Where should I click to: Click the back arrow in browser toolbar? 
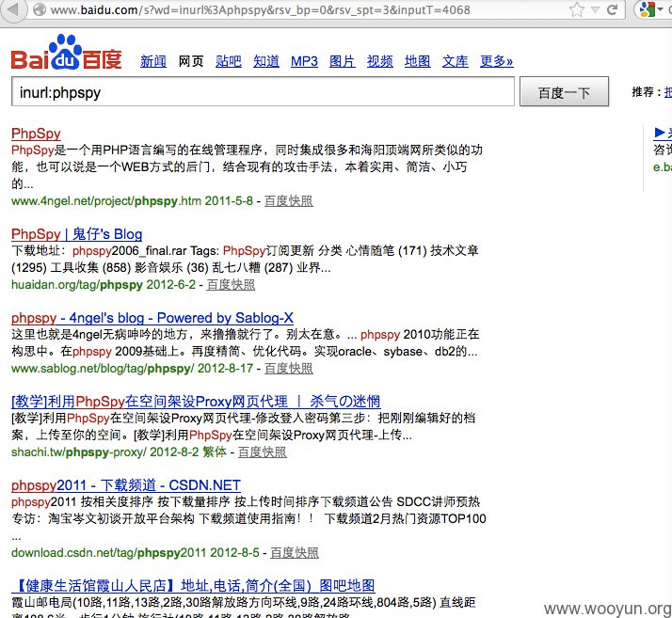point(11,11)
